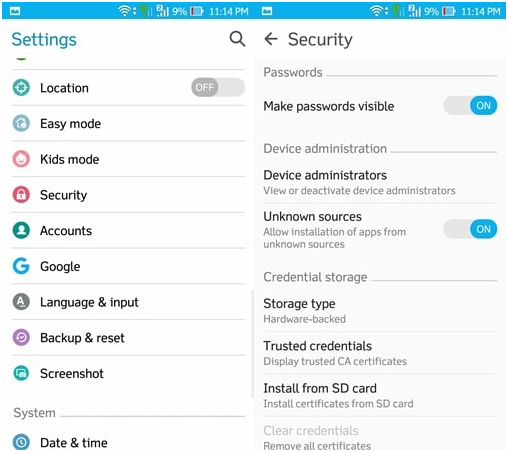Open Language & input settings
The image size is (508, 452).
128,302
